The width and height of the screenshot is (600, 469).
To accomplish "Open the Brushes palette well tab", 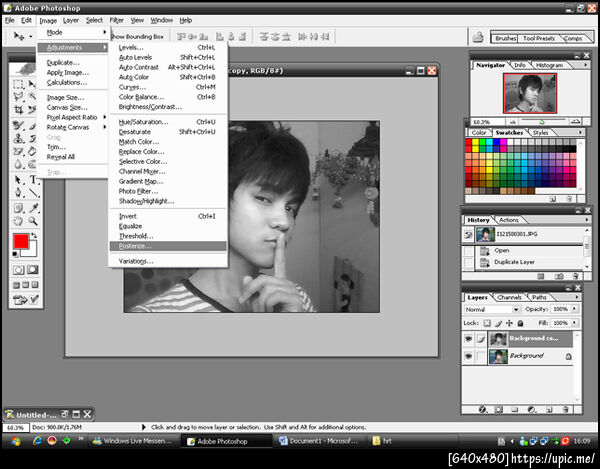I will coord(505,38).
